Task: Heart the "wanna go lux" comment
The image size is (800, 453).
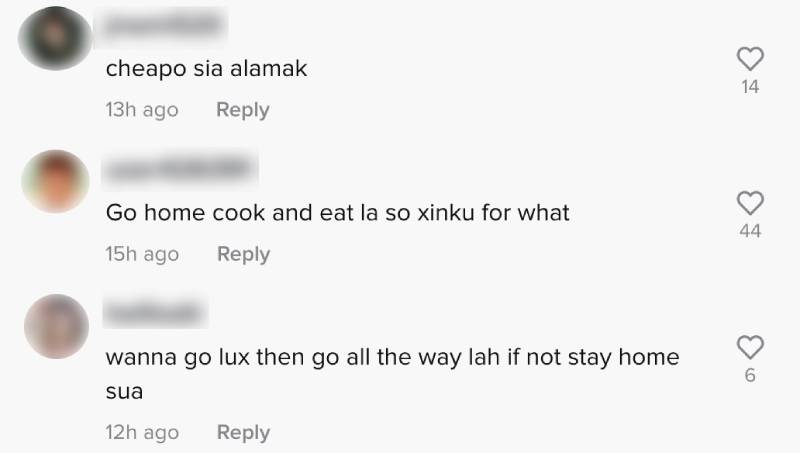Action: [x=750, y=347]
